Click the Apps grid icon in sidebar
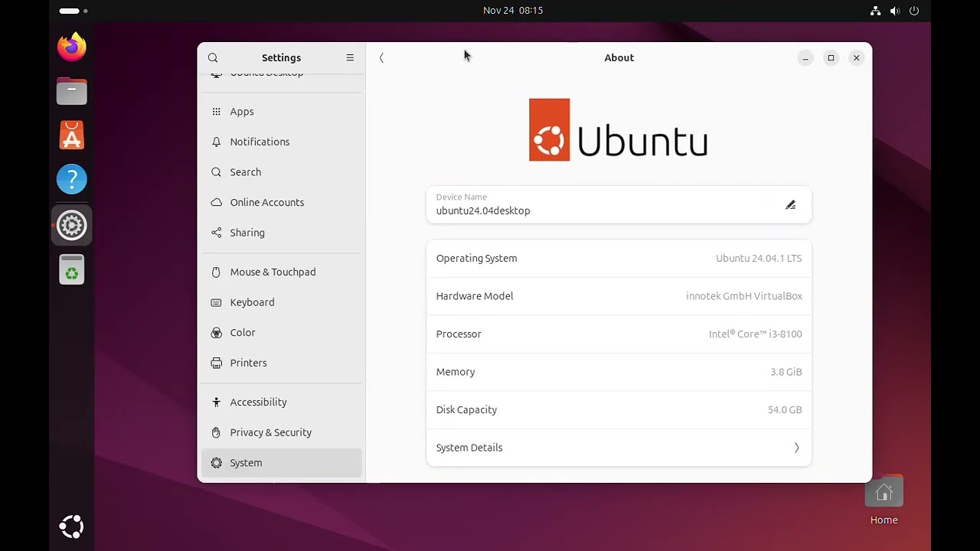 [x=216, y=112]
